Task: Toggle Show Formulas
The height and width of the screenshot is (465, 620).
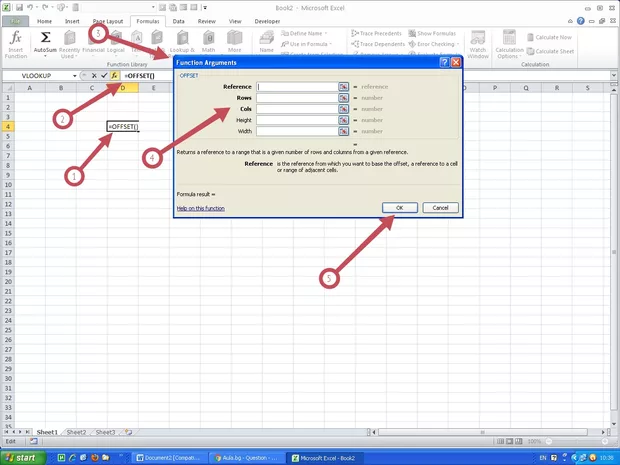Action: tap(433, 34)
